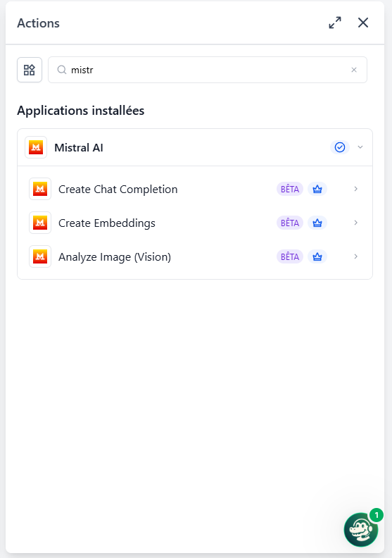Image resolution: width=392 pixels, height=558 pixels.
Task: Select the Mistral AI application header
Action: (x=195, y=147)
